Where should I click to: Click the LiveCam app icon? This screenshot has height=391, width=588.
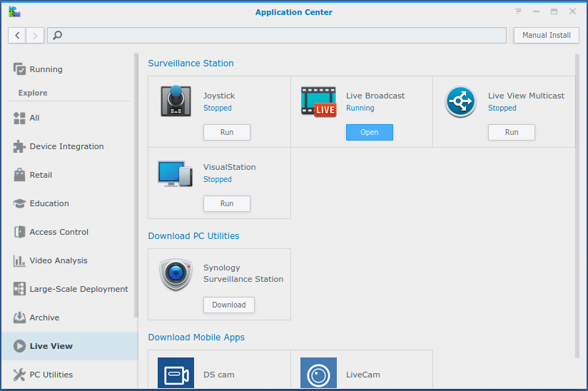[x=318, y=372]
